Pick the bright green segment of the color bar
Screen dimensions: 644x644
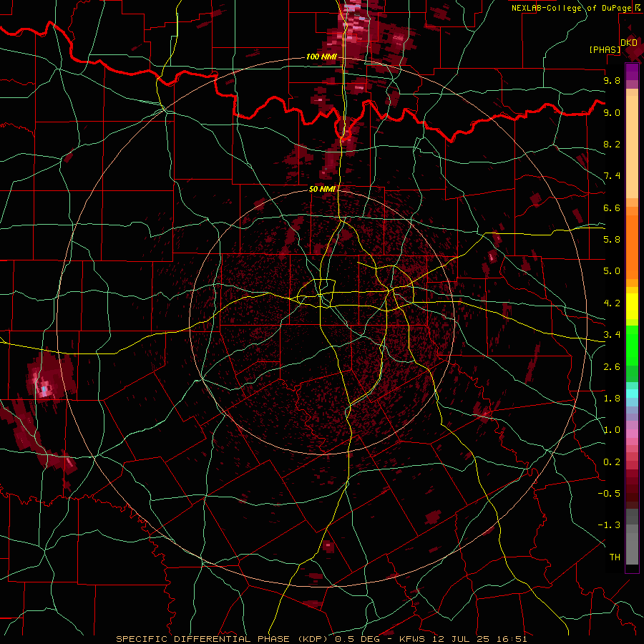[632, 345]
